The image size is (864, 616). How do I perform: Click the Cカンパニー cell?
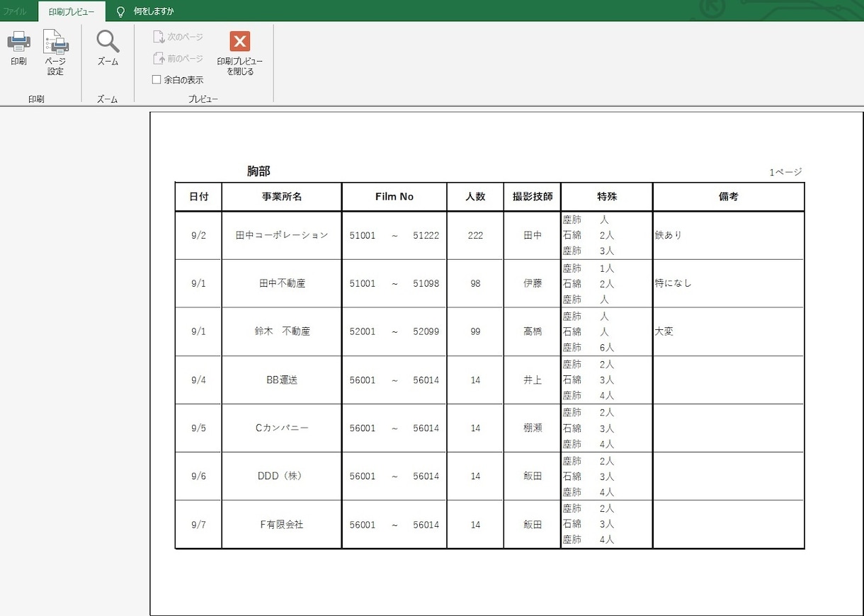(282, 428)
